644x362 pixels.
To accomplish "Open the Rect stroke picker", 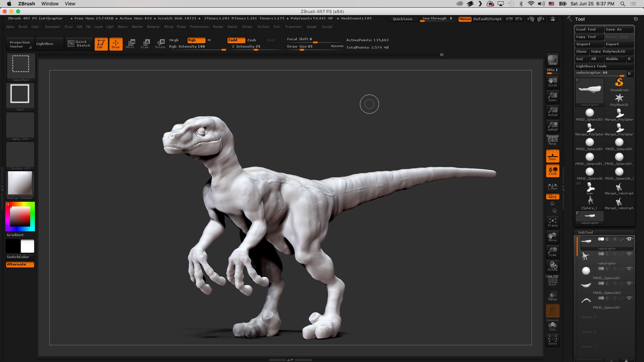I will (x=20, y=97).
